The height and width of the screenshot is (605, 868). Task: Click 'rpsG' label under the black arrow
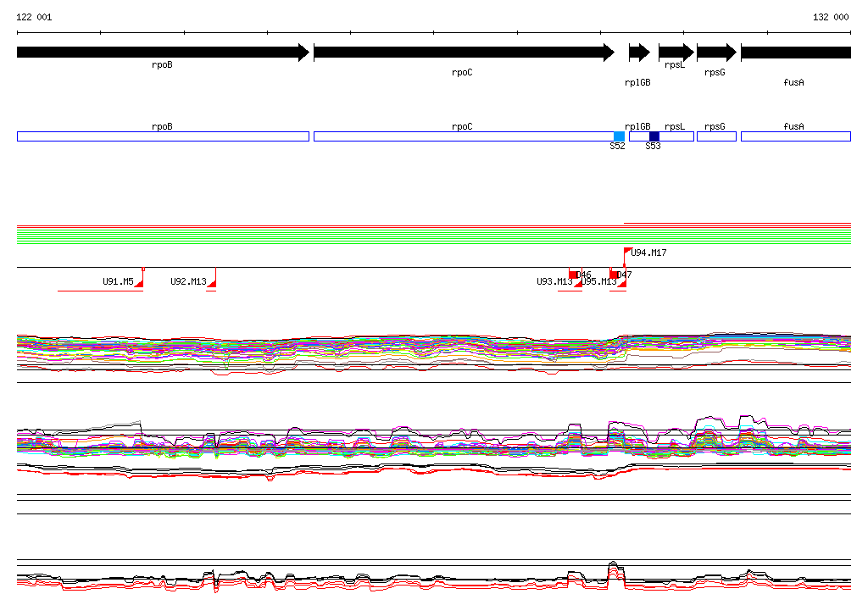click(715, 73)
